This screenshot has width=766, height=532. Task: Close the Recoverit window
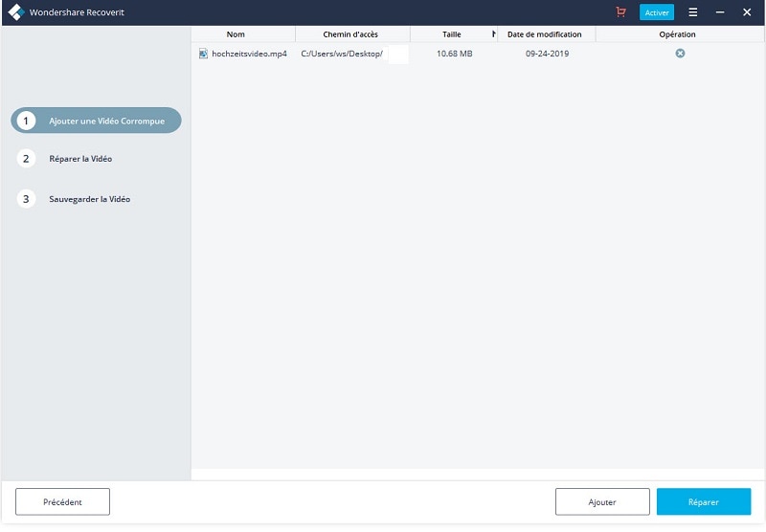(747, 12)
